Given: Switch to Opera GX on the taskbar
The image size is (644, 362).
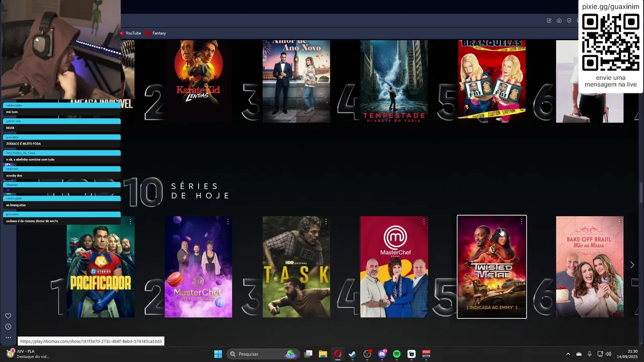Looking at the screenshot, I should click(338, 354).
